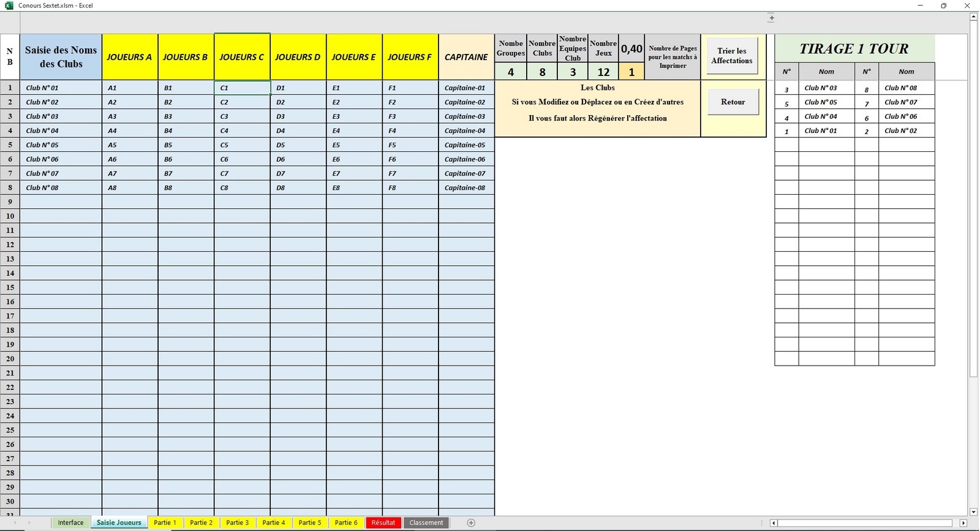Image resolution: width=980 pixels, height=531 pixels.
Task: Select the 'Club N° 01' cell in clubs list
Action: click(61, 88)
